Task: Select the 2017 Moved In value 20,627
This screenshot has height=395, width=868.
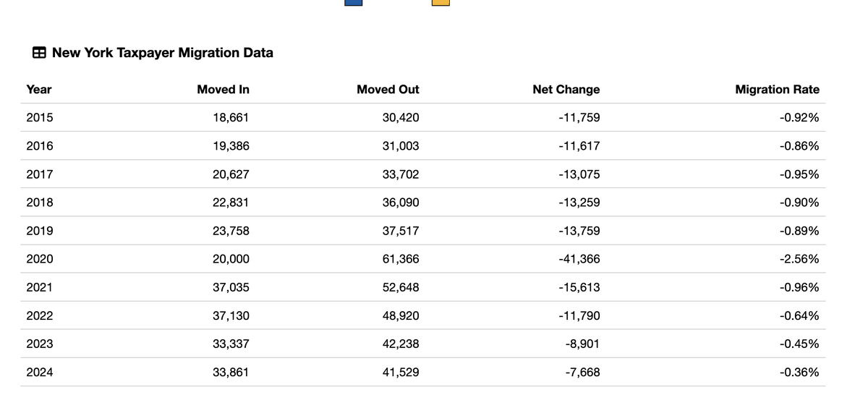Action: [231, 174]
